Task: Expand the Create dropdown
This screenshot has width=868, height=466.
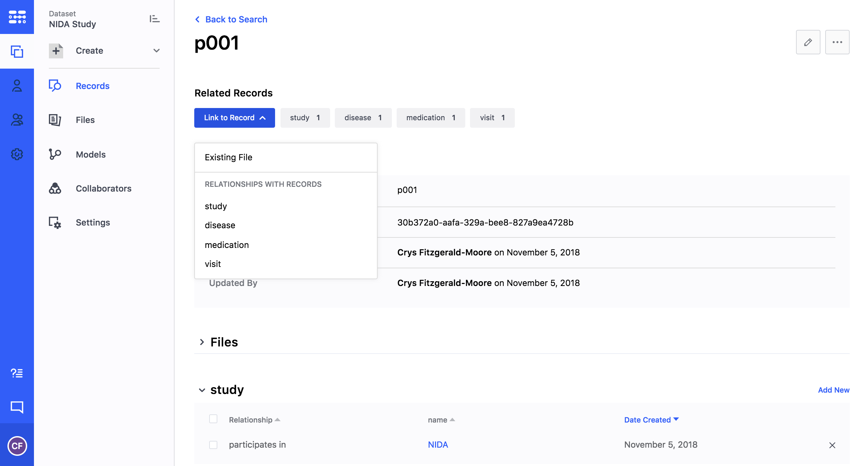Action: (156, 51)
